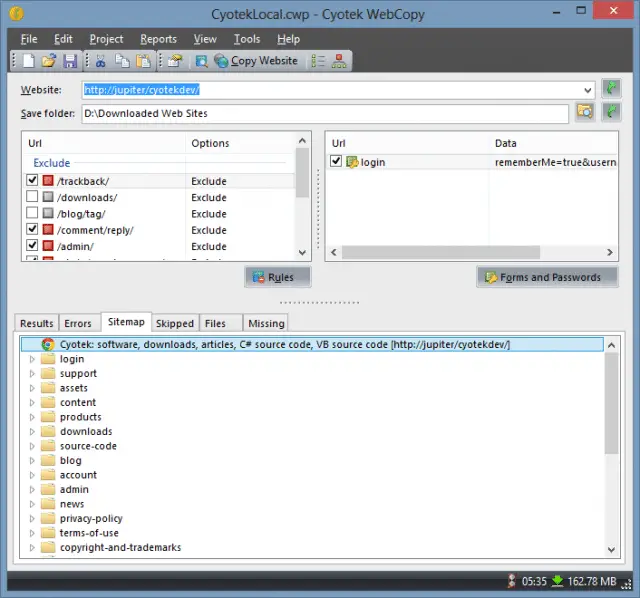Open the Project menu
This screenshot has height=598, width=640.
tap(106, 39)
